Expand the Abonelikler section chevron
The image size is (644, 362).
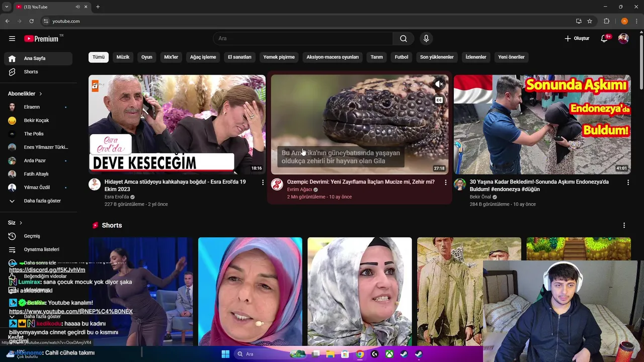(x=41, y=94)
